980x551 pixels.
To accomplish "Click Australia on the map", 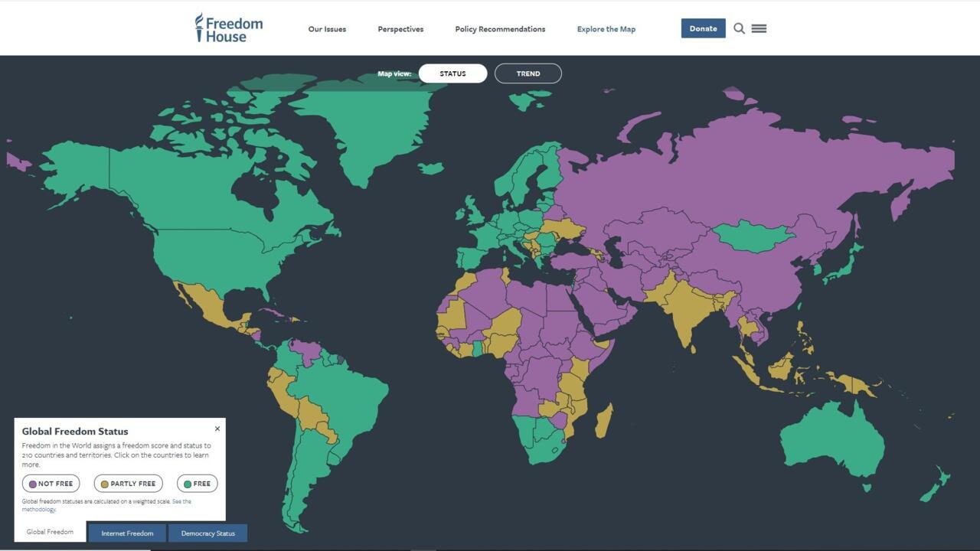I will [x=831, y=440].
